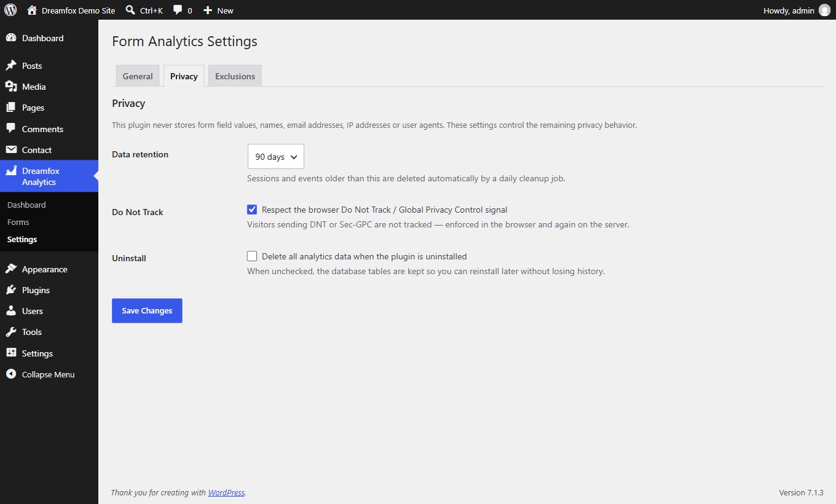This screenshot has height=504, width=836.
Task: Click the Tools wrench icon
Action: [x=11, y=332]
